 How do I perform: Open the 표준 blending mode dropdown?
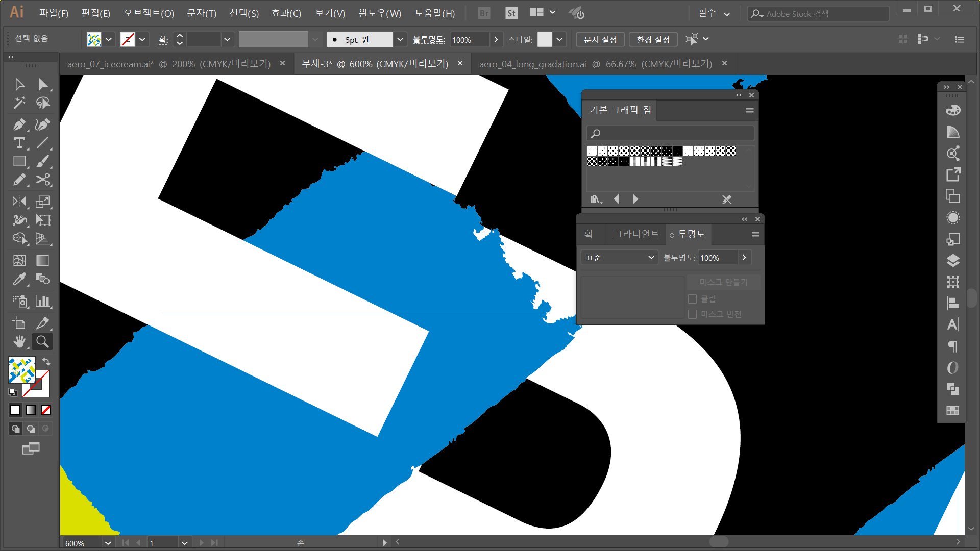click(x=619, y=258)
